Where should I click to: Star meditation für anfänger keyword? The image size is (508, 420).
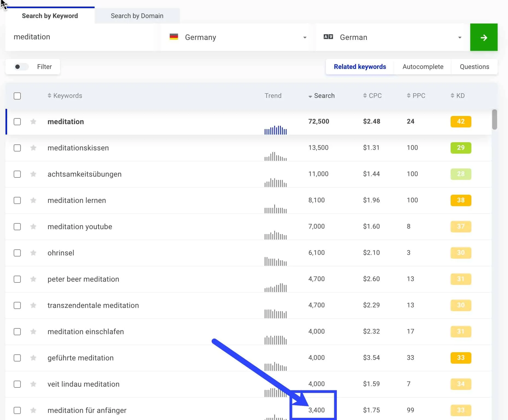click(x=33, y=410)
